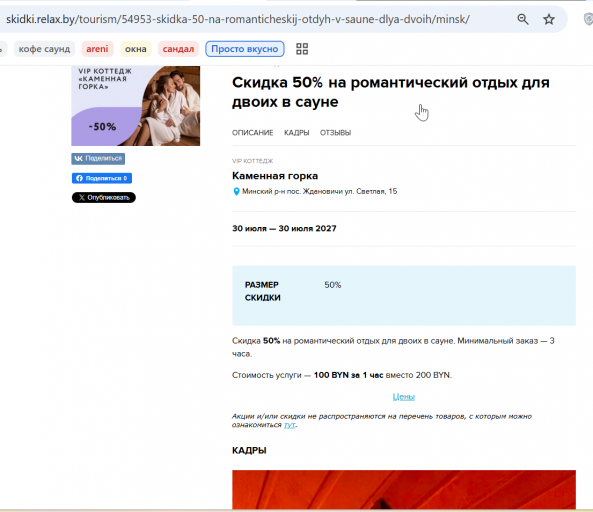Click the address bar URL
This screenshot has width=593, height=512.
tap(238, 19)
